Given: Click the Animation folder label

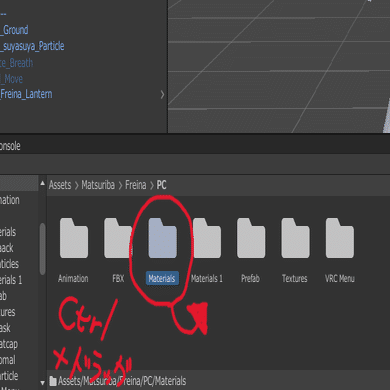Looking at the screenshot, I should (x=73, y=278).
